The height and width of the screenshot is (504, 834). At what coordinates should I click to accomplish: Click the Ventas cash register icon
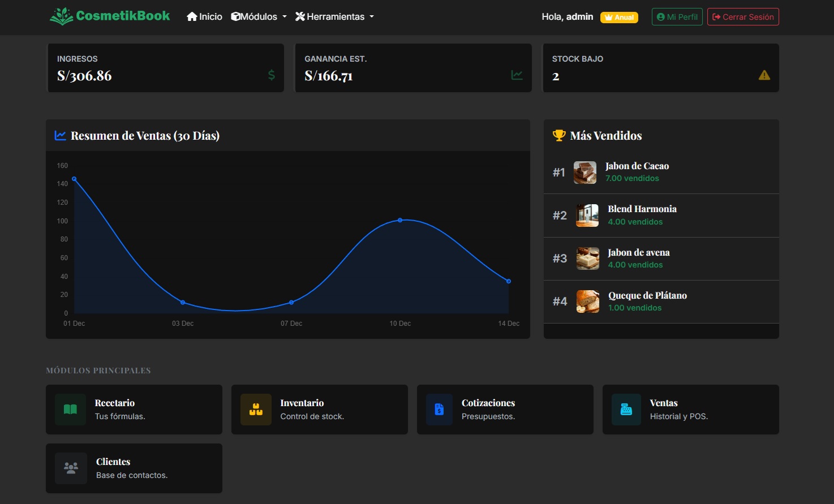(x=626, y=410)
